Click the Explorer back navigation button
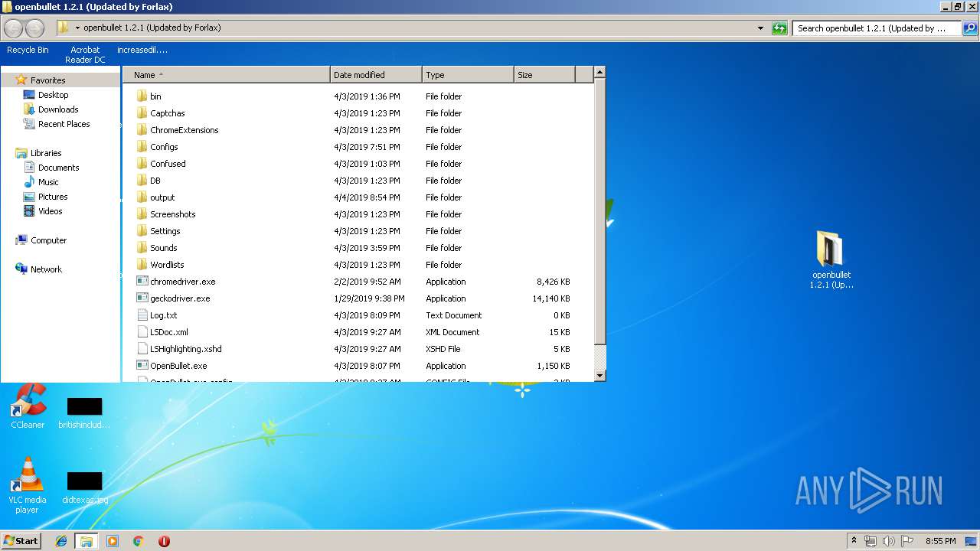980x551 pixels. 13,28
